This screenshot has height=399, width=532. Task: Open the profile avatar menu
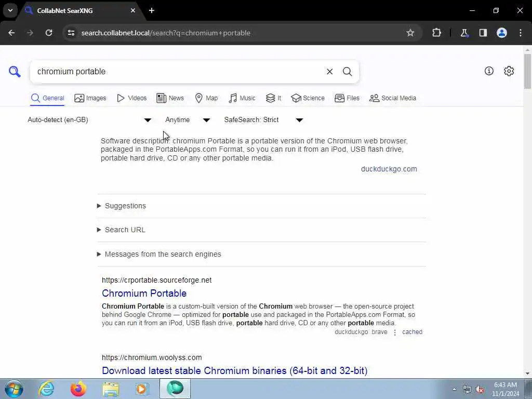point(501,33)
